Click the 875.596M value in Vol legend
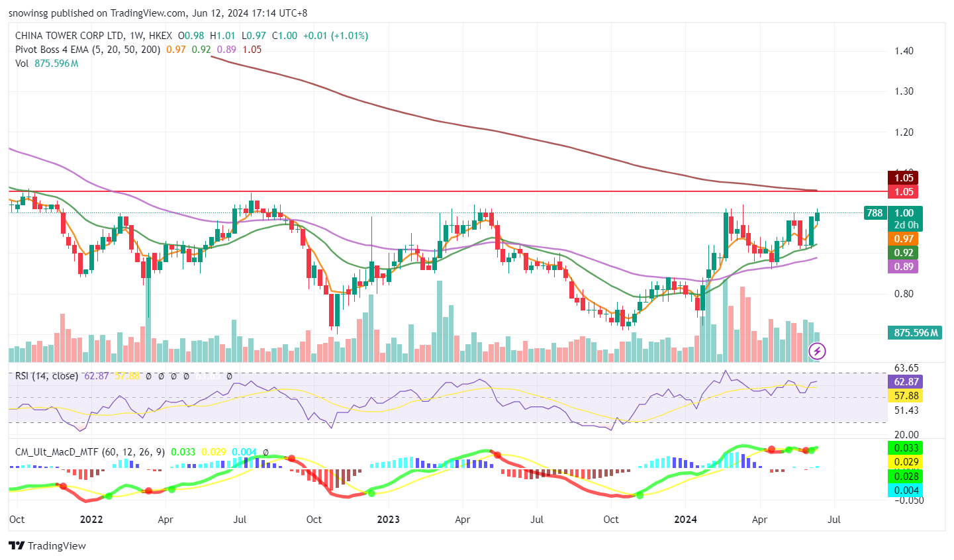The image size is (954, 560). point(56,64)
